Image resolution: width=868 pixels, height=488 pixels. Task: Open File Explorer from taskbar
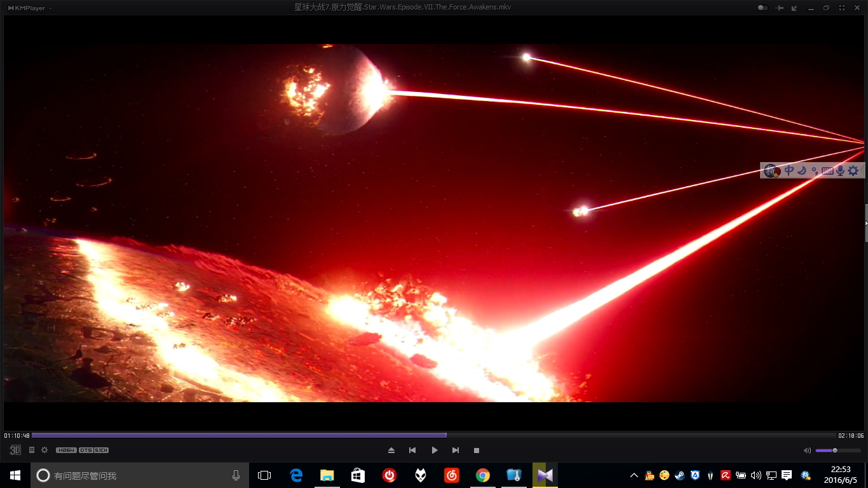pos(327,475)
